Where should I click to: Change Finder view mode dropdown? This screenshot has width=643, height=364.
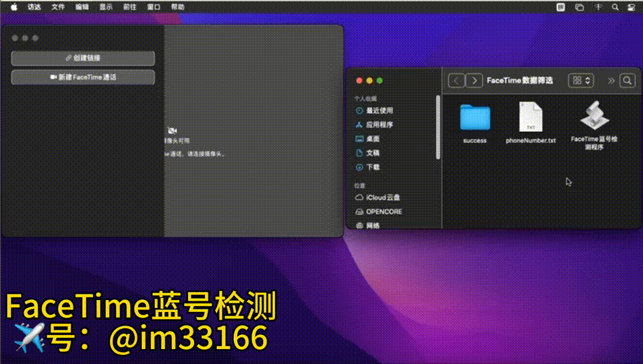tap(581, 81)
